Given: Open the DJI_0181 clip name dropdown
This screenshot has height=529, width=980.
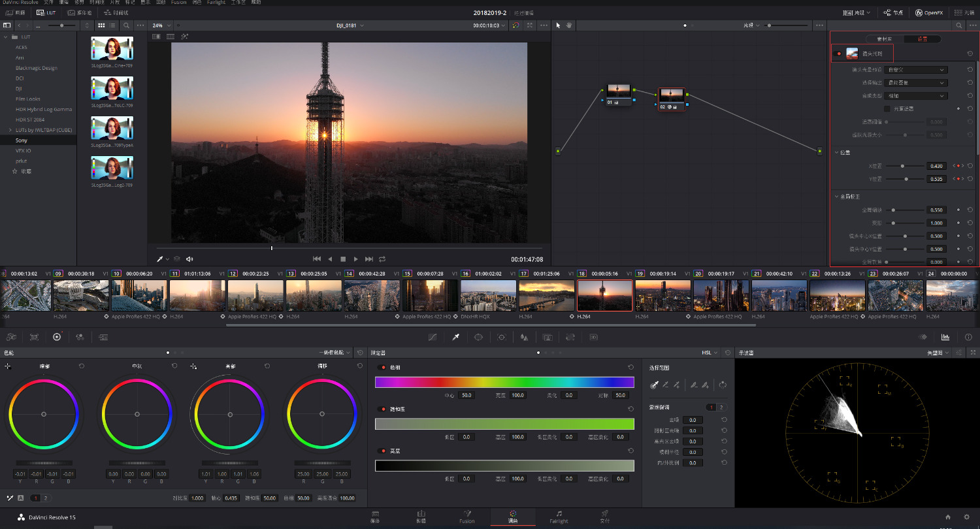Looking at the screenshot, I should (350, 25).
